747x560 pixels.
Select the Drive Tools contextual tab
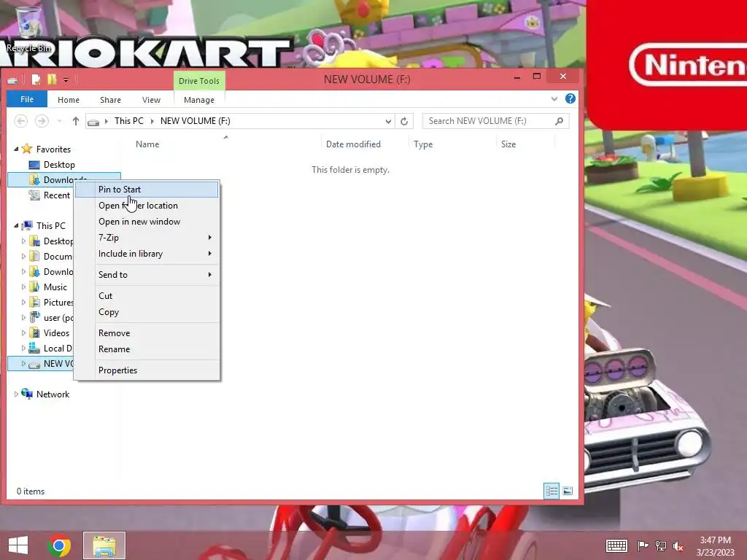tap(199, 80)
